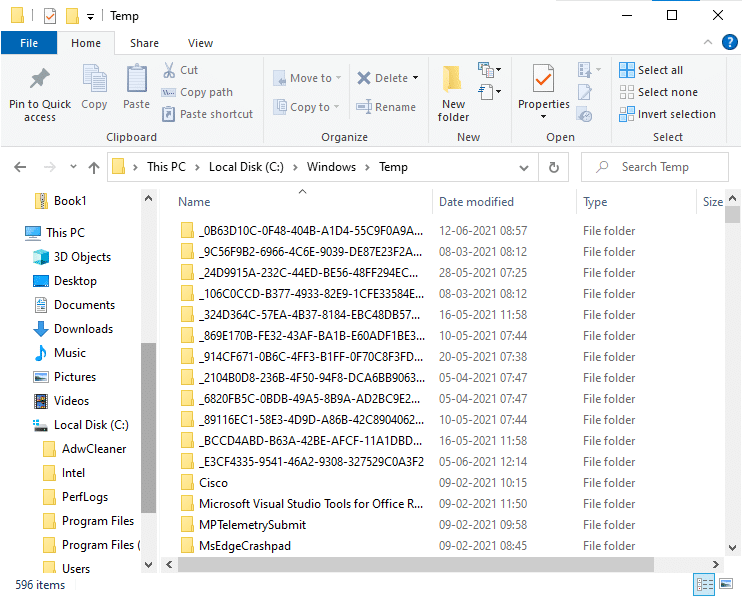The image size is (742, 597).
Task: Open the File menu tab
Action: coord(29,43)
